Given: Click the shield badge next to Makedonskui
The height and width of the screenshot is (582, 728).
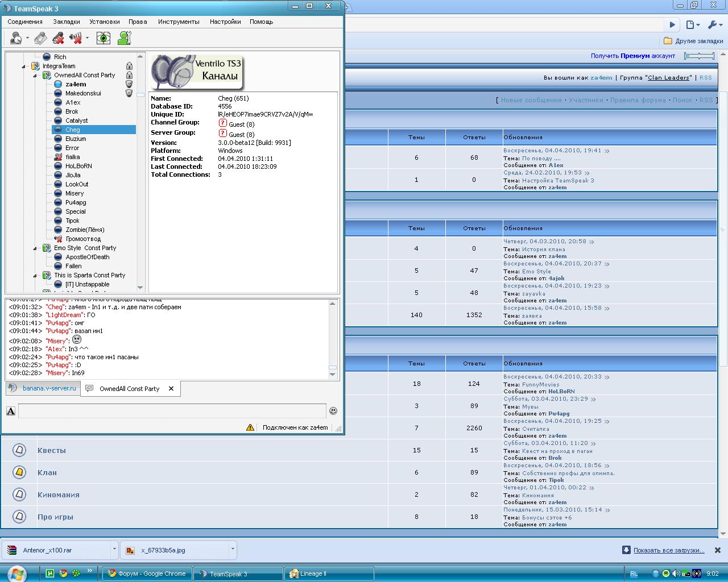Looking at the screenshot, I should 129,93.
